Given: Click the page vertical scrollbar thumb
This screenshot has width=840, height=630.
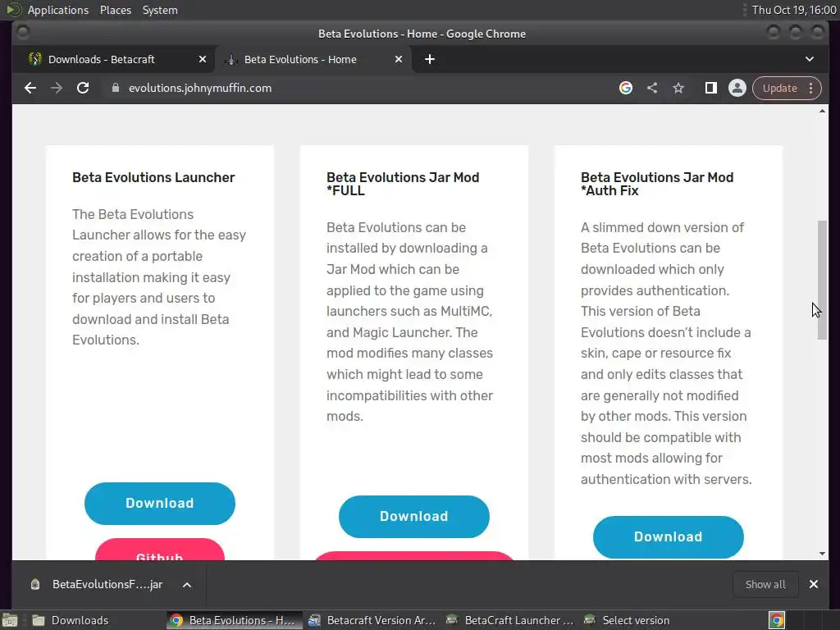Looking at the screenshot, I should [822, 280].
